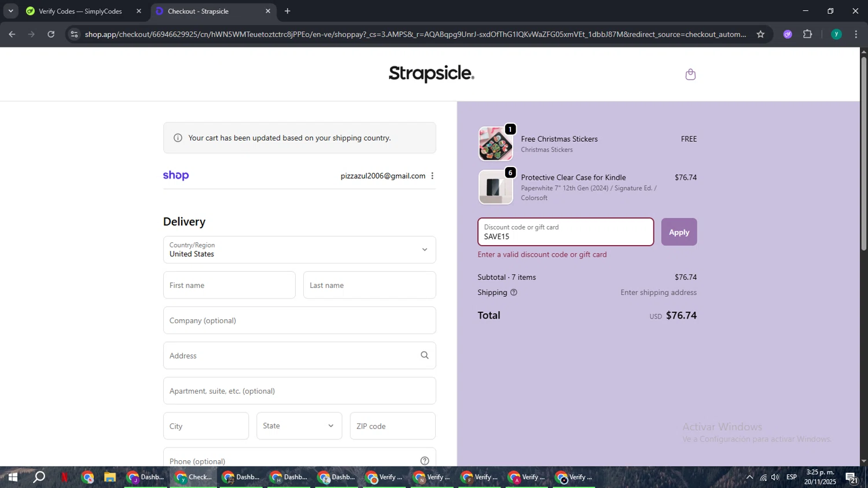The image size is (868, 488).
Task: Open the Netflix taskbar icon
Action: tap(64, 477)
